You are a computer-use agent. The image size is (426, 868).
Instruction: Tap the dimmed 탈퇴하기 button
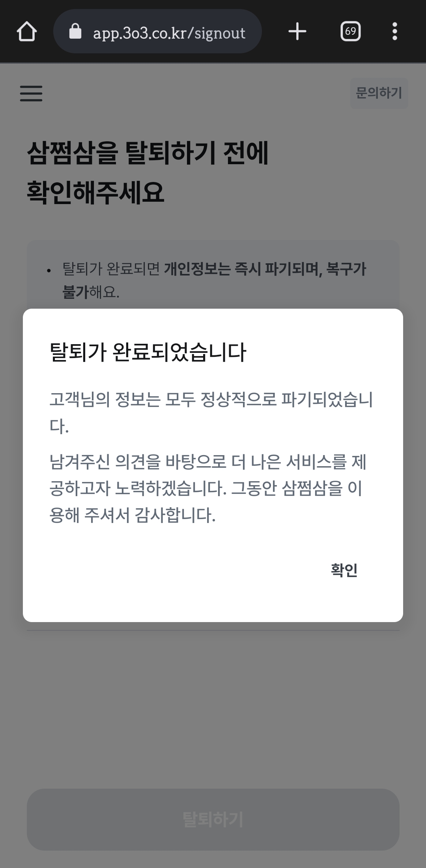click(x=213, y=819)
